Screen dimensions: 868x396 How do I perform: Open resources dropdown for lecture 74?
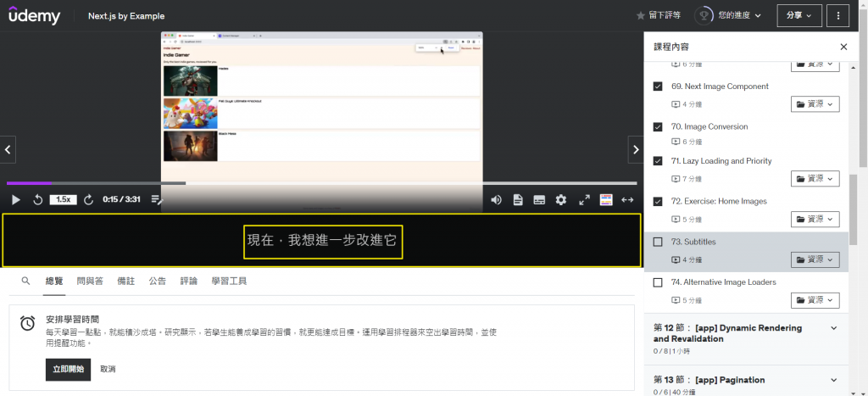(815, 300)
